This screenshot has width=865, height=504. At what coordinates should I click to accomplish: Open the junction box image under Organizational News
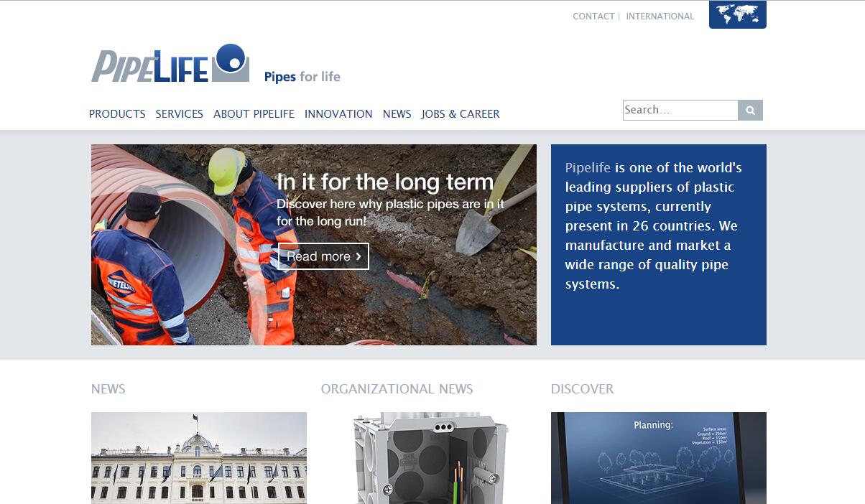(429, 458)
